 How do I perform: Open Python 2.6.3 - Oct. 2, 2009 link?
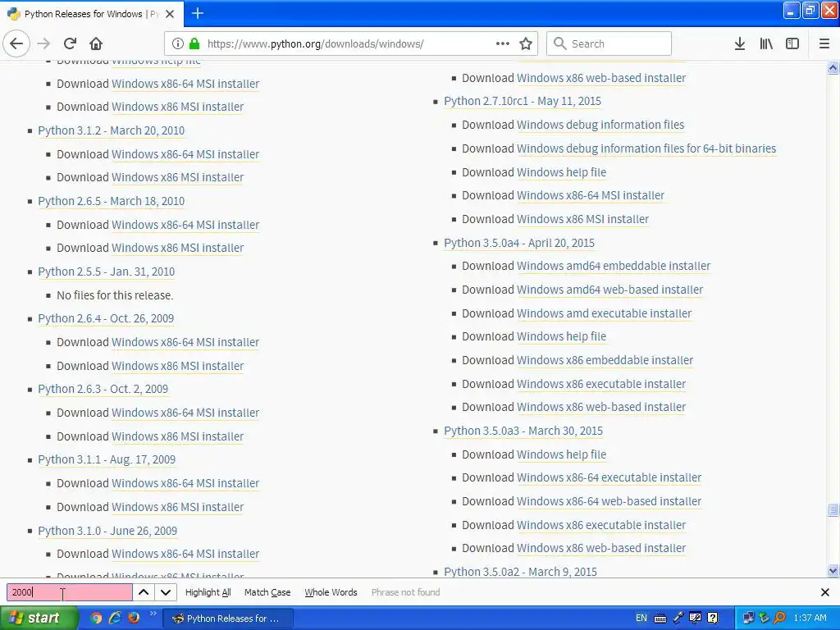click(x=103, y=390)
